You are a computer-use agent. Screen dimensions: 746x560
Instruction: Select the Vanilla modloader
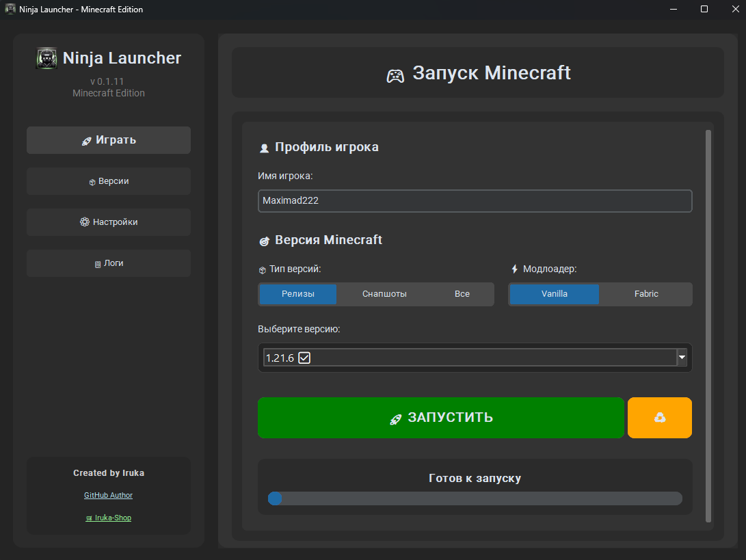pos(555,294)
